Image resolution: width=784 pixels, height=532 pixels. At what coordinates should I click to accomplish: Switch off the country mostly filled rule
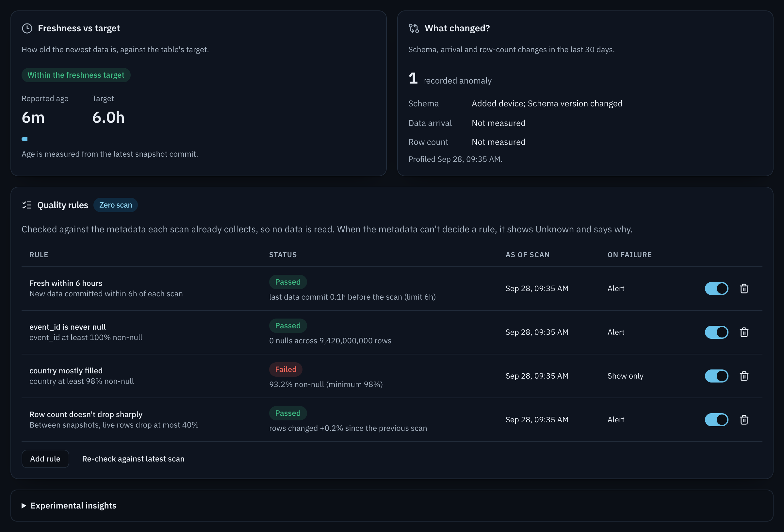click(716, 376)
